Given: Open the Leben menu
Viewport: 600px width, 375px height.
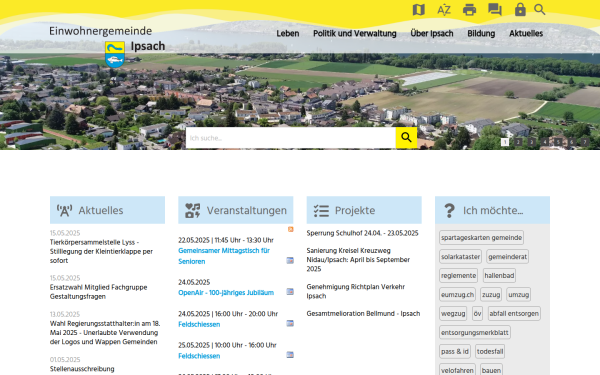Looking at the screenshot, I should [x=288, y=34].
